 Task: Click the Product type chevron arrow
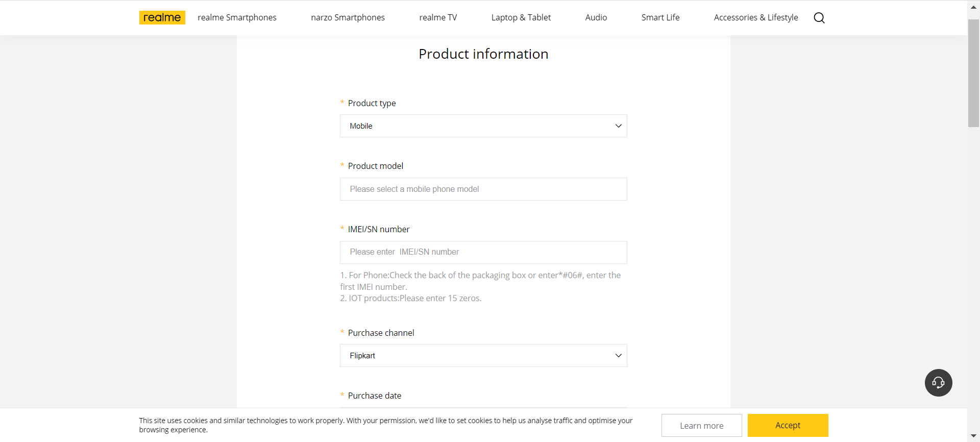click(618, 126)
